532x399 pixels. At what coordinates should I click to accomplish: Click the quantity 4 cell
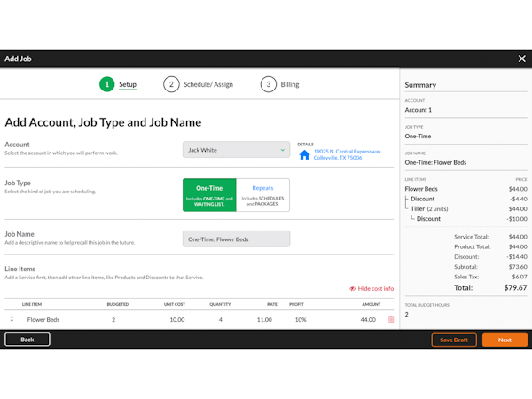point(221,319)
